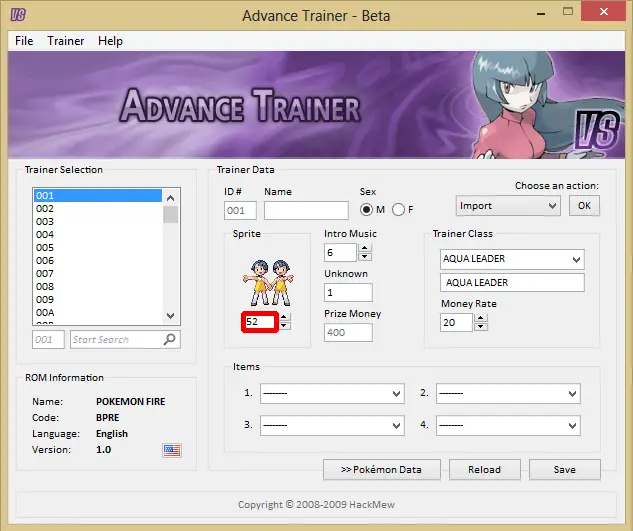The width and height of the screenshot is (633, 531).
Task: Decrease Intro Music value with down arrow
Action: pos(365,256)
